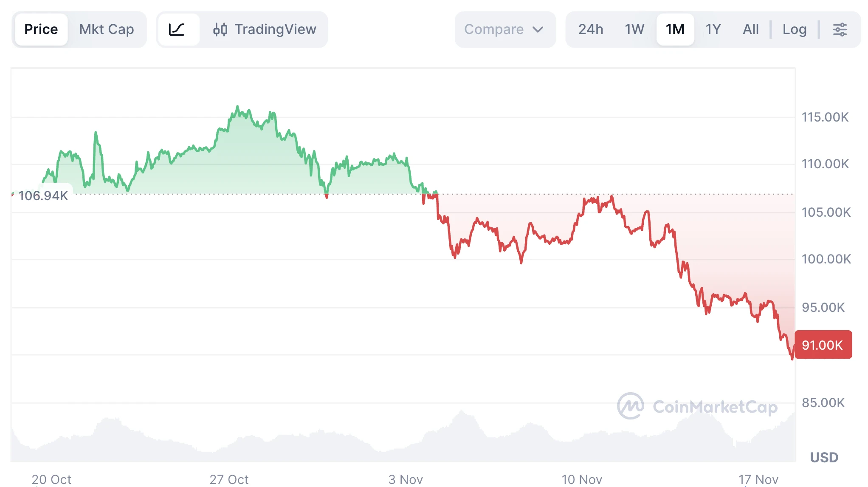868x487 pixels.
Task: Click the TradingView chart mode label
Action: pos(275,29)
